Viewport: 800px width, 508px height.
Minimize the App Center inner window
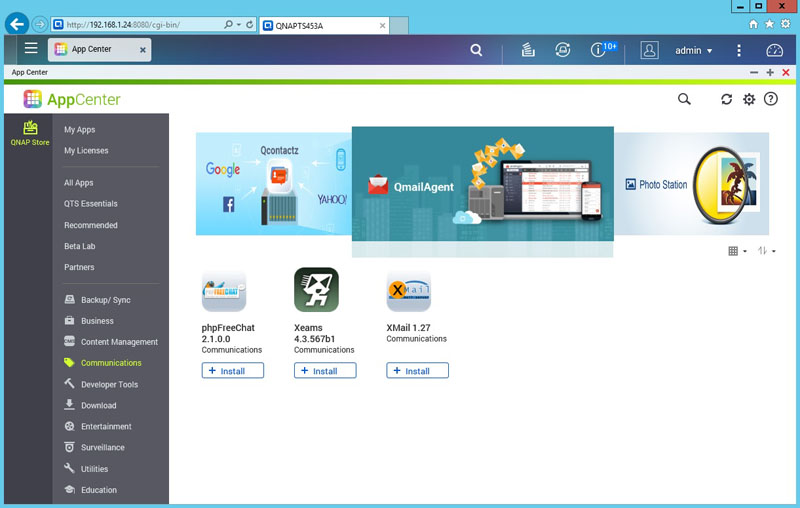[x=754, y=72]
